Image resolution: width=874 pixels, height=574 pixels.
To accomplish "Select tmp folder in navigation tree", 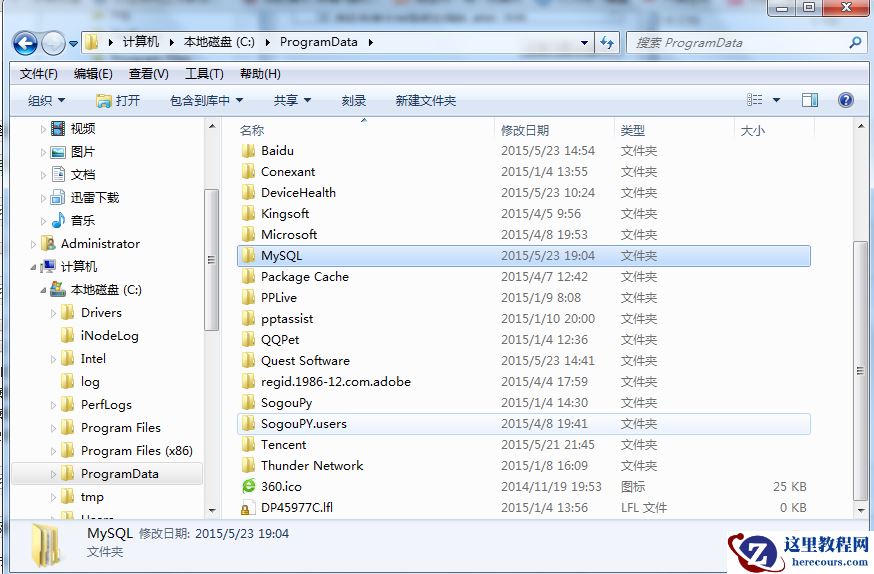I will point(92,497).
